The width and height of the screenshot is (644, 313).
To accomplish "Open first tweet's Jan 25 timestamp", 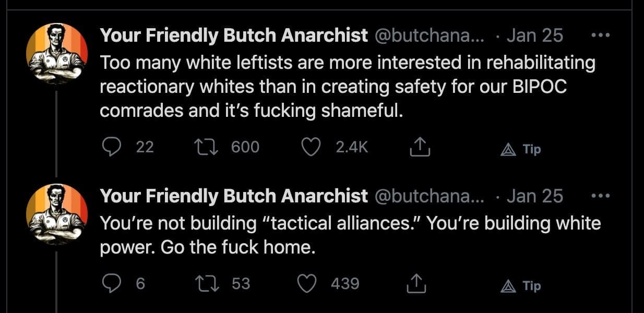I will coord(534,35).
